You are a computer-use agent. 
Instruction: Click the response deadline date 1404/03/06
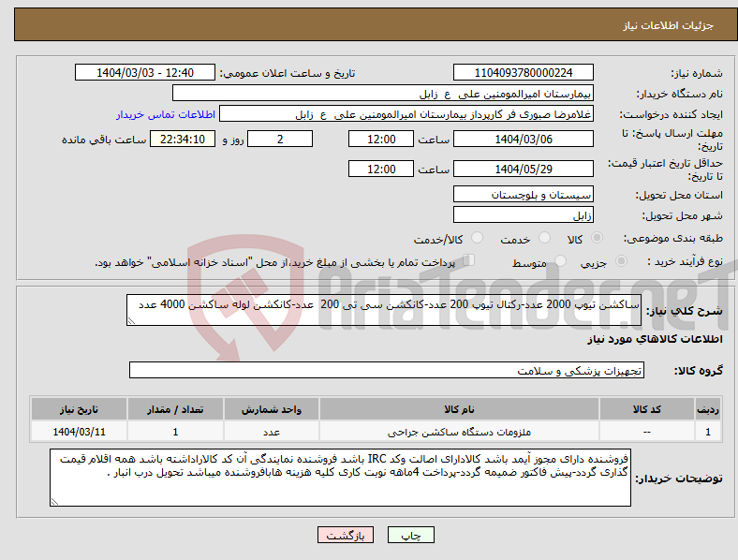coord(524,139)
